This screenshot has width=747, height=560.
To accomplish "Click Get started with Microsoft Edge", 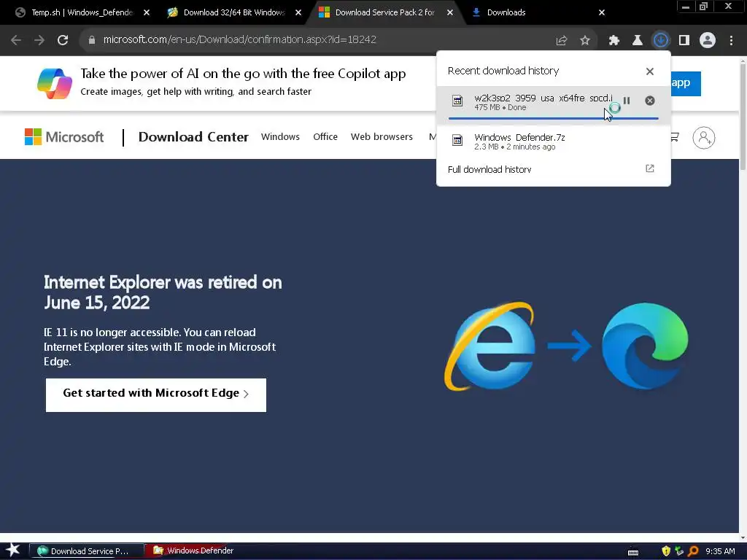I will [x=156, y=395].
